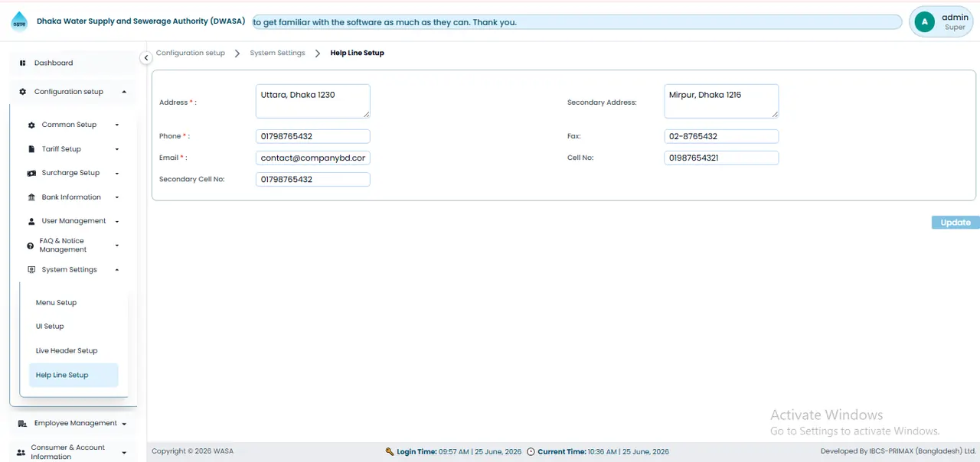Click the Phone input field

(313, 136)
